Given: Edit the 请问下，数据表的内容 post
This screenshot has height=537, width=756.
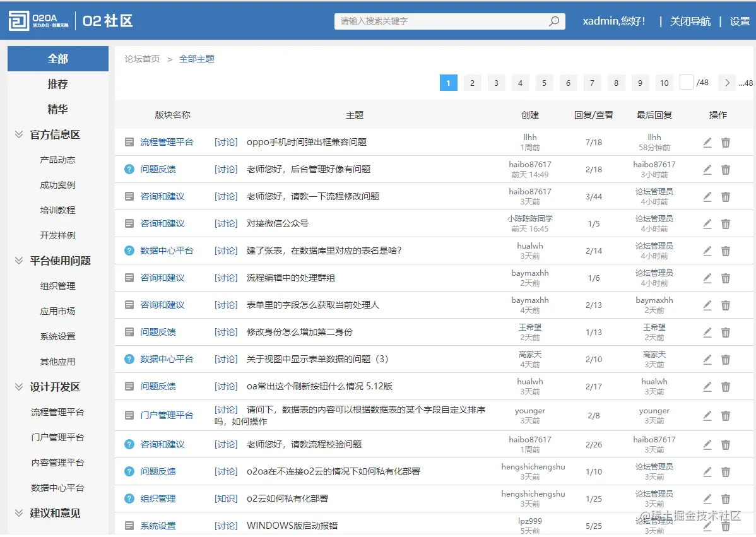Looking at the screenshot, I should click(x=707, y=415).
